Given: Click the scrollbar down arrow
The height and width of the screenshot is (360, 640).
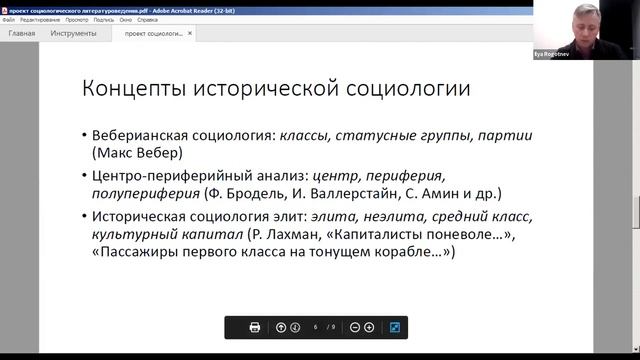Looking at the screenshot, I should [x=636, y=349].
